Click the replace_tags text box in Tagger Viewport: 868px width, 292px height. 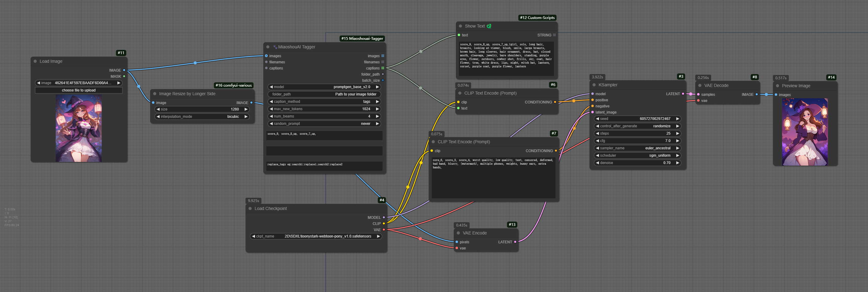click(x=324, y=166)
